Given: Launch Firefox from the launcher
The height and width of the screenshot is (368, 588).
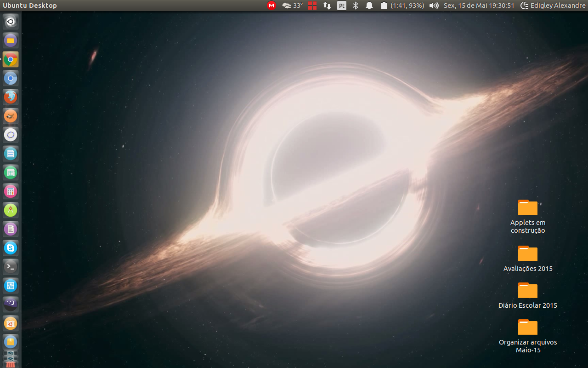Looking at the screenshot, I should (x=11, y=97).
